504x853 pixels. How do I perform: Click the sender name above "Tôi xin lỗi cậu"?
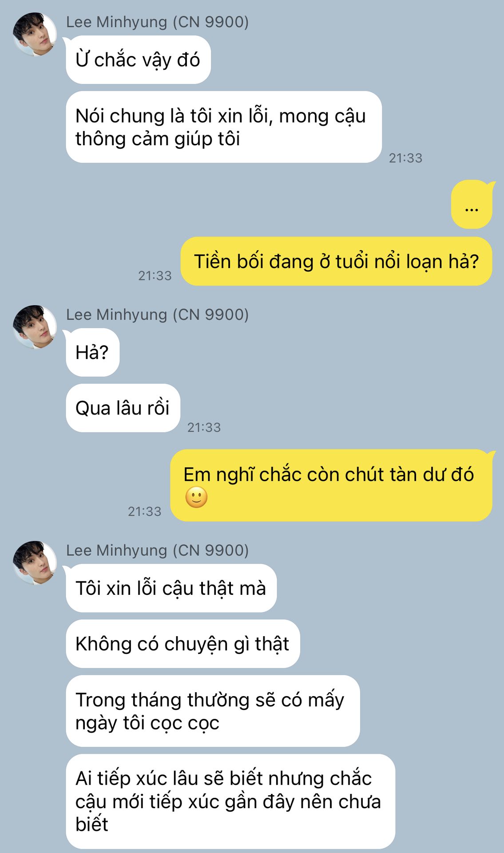(x=157, y=550)
